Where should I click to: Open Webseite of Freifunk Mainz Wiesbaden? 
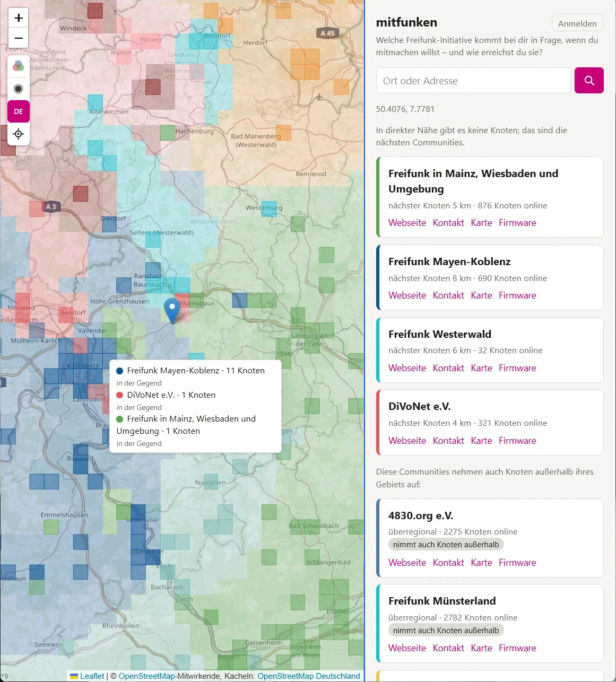tap(407, 223)
